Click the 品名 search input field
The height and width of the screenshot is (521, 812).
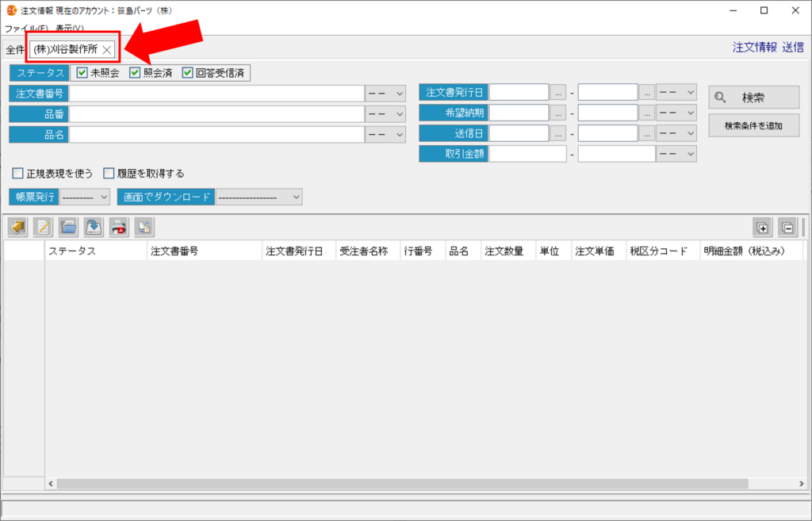[x=217, y=135]
